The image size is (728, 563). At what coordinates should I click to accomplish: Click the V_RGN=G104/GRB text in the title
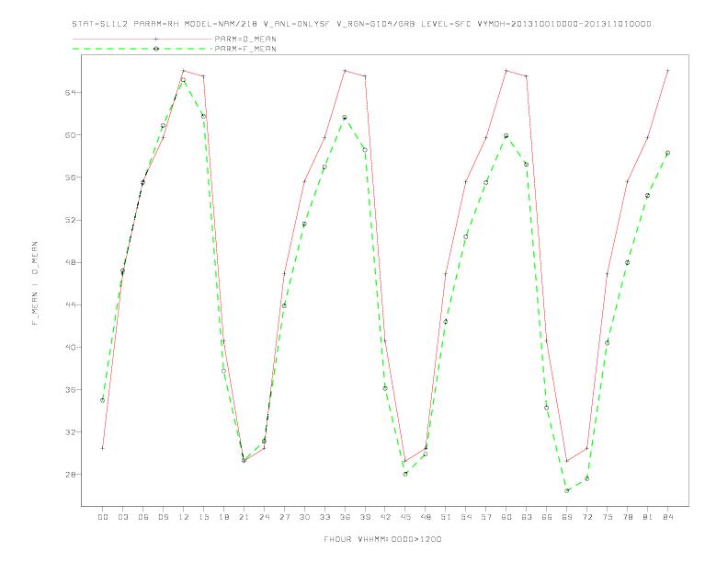click(375, 24)
